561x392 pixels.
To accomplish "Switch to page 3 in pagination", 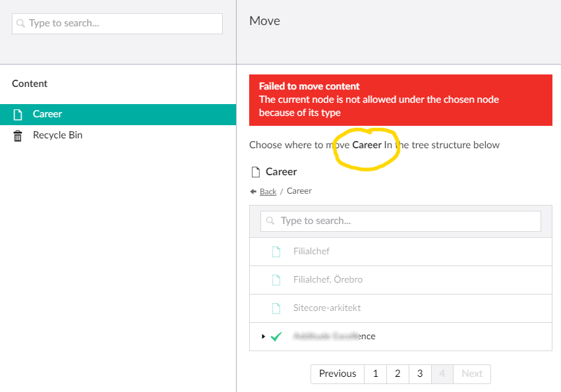I will 420,374.
